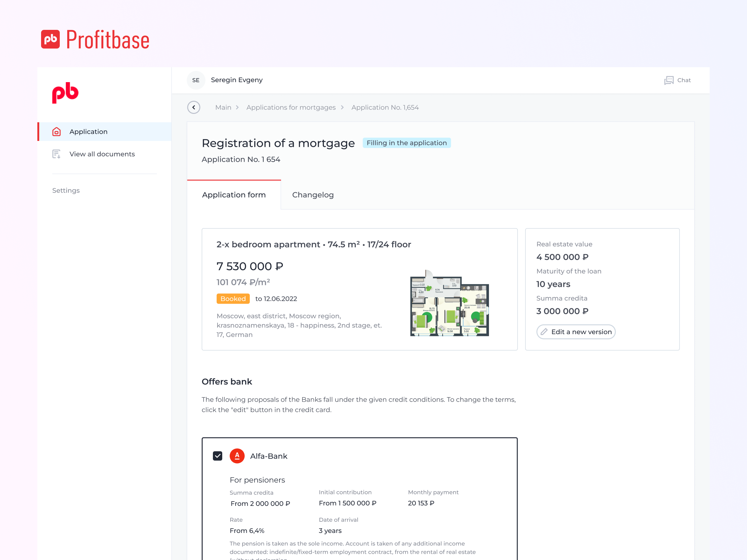
Task: Click the pencil icon in Edit button
Action: point(544,332)
